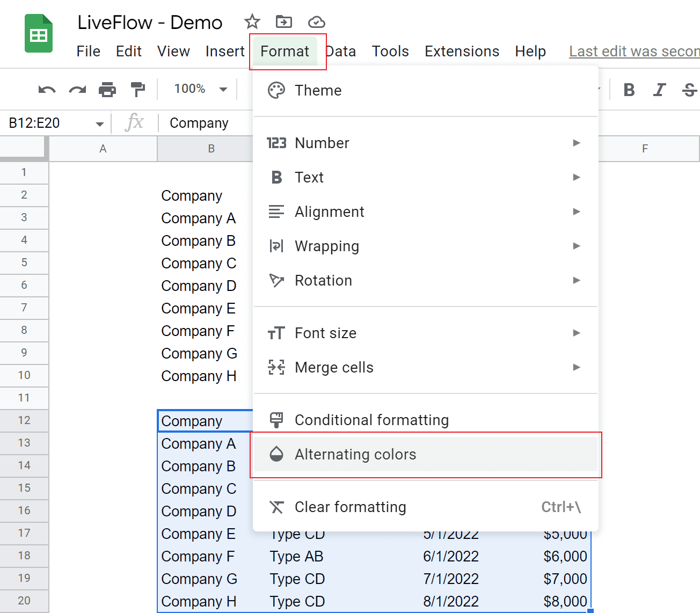Viewport: 700px width, 613px height.
Task: Open the Last edit history link
Action: pyautogui.click(x=634, y=52)
